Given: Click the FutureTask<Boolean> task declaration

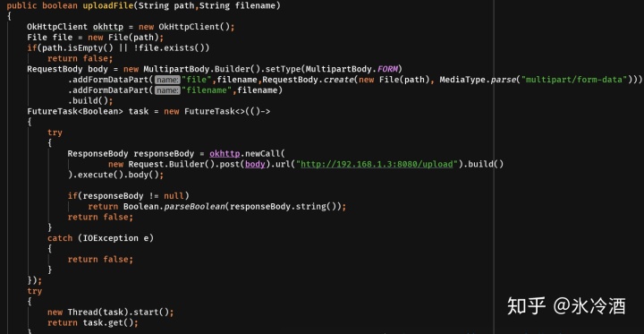Looking at the screenshot, I should 148,111.
